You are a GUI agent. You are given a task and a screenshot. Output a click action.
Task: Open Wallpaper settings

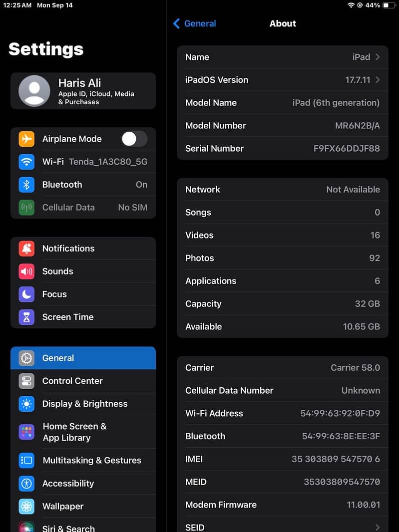point(83,506)
